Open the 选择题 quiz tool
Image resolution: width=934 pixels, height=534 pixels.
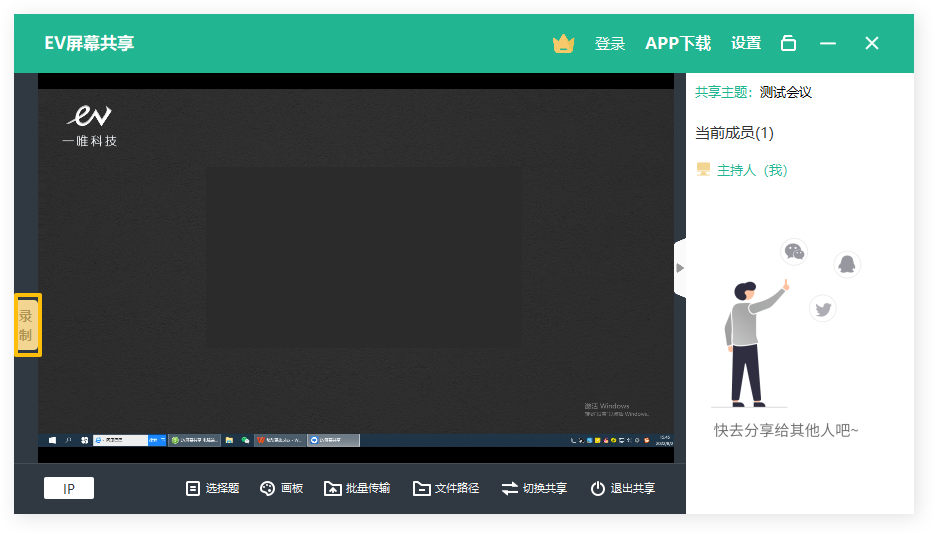coord(212,488)
